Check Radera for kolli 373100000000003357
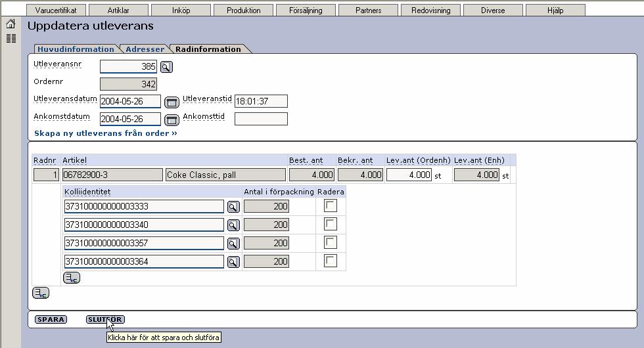 pos(331,242)
